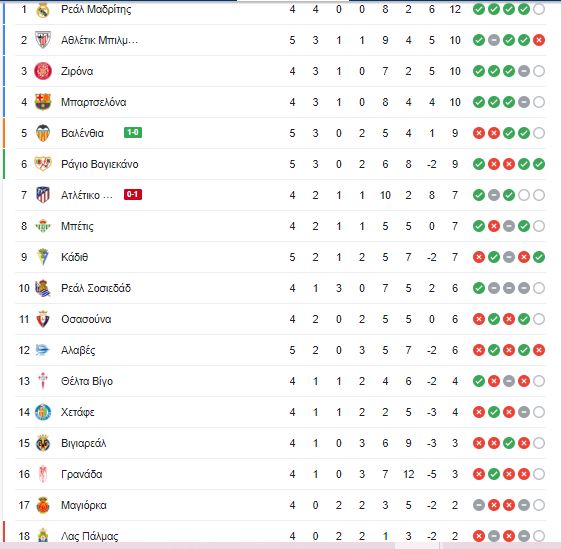Click the Atlético Madrid striped crest

43,195
